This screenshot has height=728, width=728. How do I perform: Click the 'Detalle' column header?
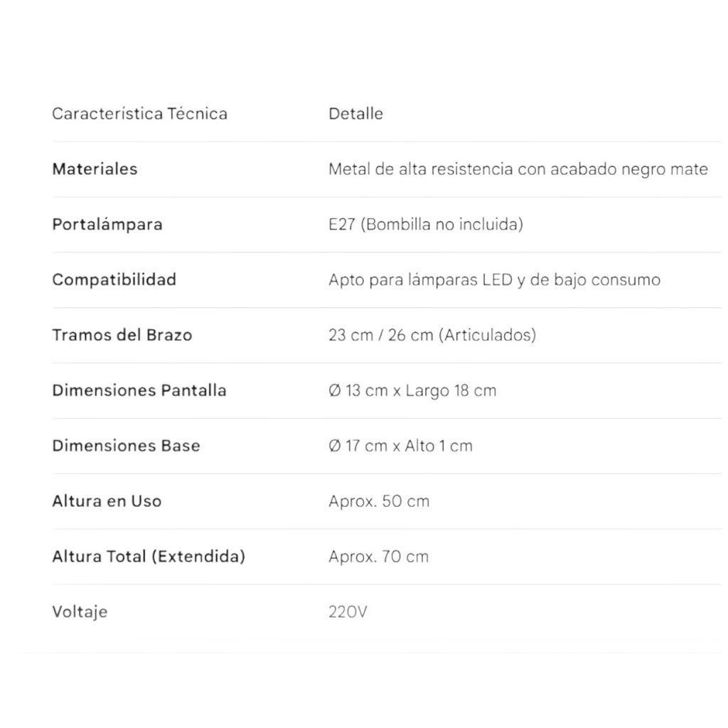(x=355, y=114)
